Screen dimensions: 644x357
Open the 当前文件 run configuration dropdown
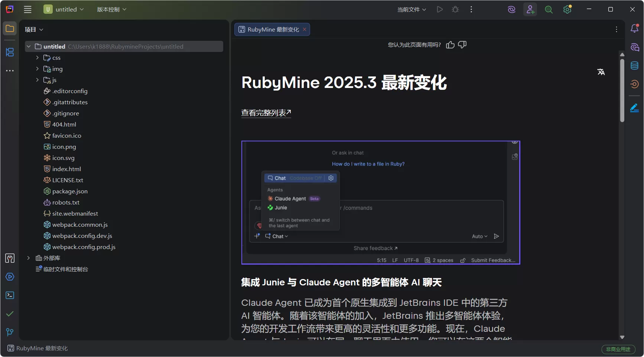click(x=411, y=9)
